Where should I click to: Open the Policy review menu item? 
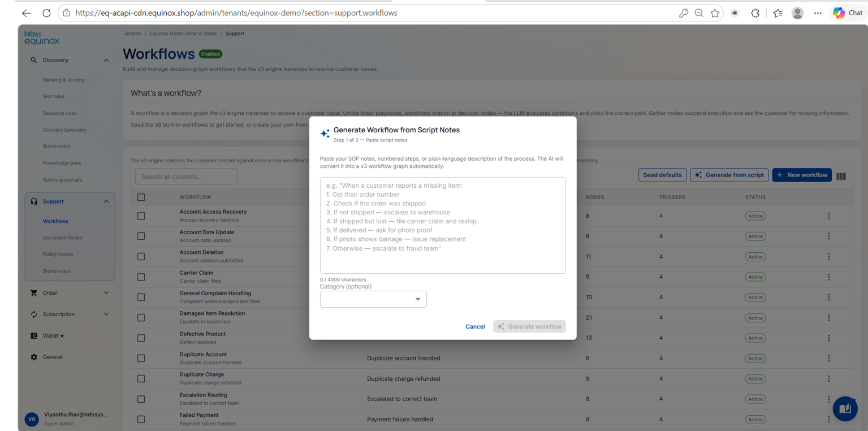click(x=58, y=255)
